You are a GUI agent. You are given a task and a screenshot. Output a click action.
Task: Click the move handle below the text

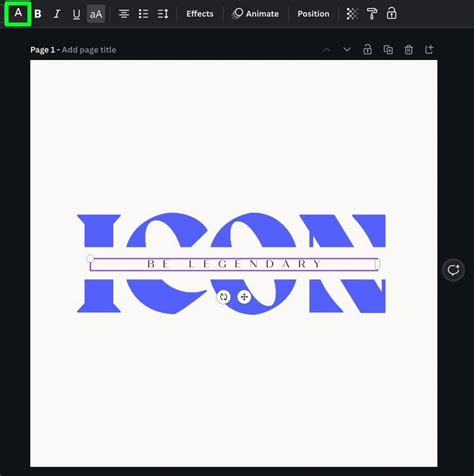coord(244,297)
